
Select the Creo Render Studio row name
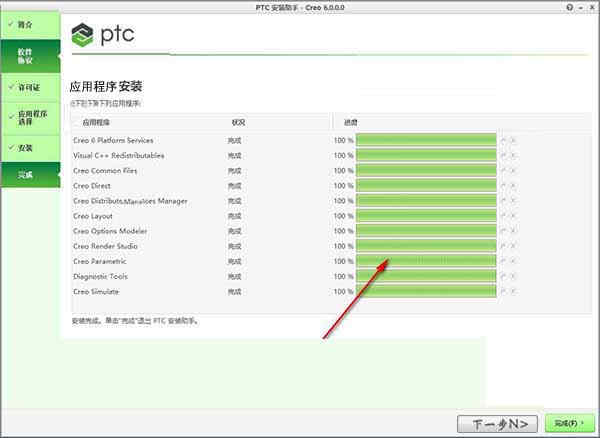pyautogui.click(x=105, y=246)
